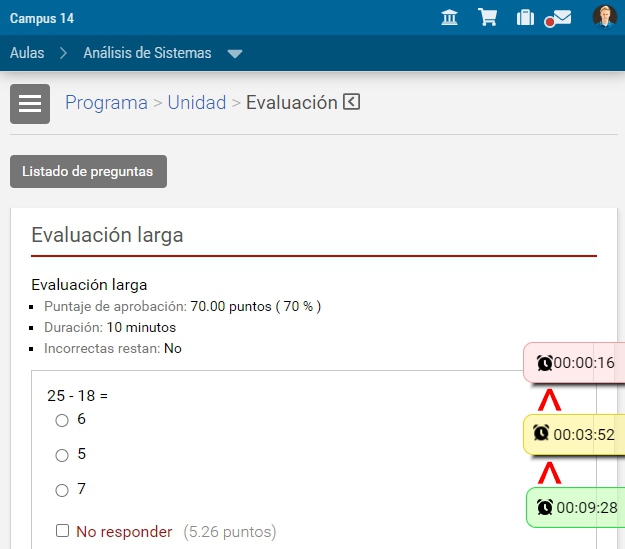This screenshot has height=549, width=625.
Task: Open the shopping cart icon
Action: point(488,18)
